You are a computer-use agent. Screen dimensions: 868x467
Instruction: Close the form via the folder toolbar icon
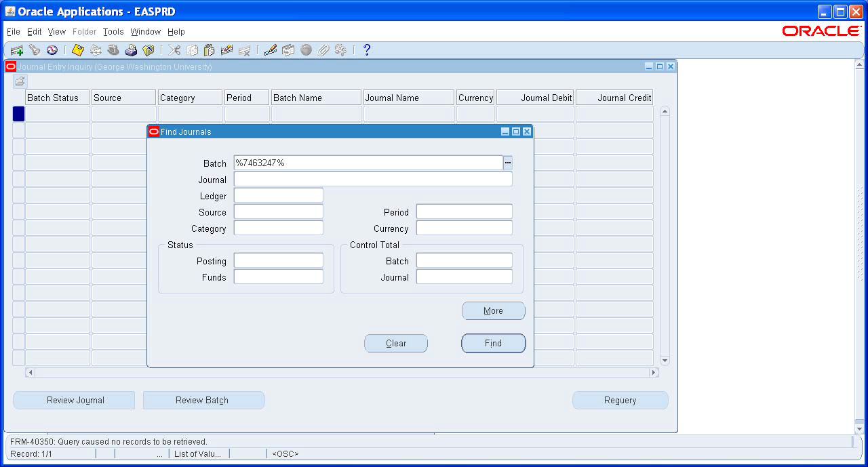(148, 49)
